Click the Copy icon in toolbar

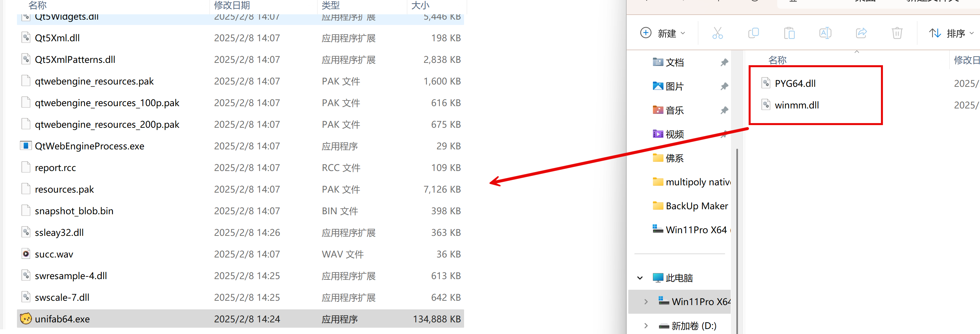[x=753, y=33]
